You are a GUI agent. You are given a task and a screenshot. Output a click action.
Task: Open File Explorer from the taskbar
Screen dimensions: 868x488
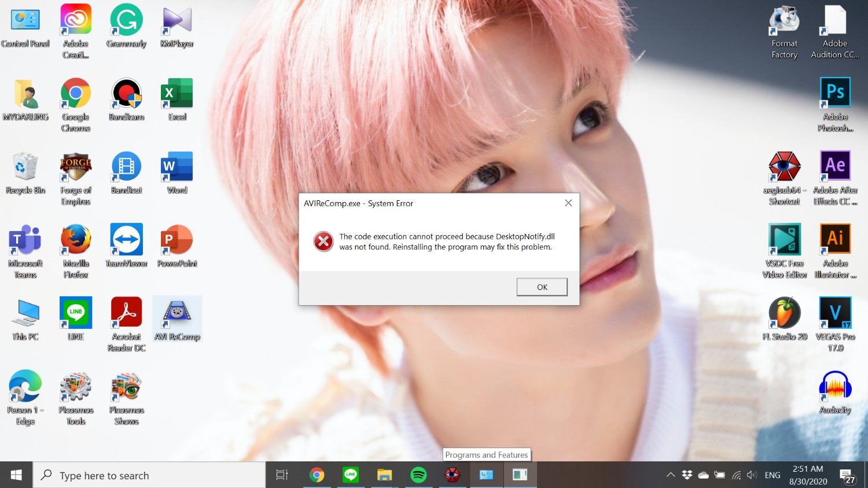[384, 475]
